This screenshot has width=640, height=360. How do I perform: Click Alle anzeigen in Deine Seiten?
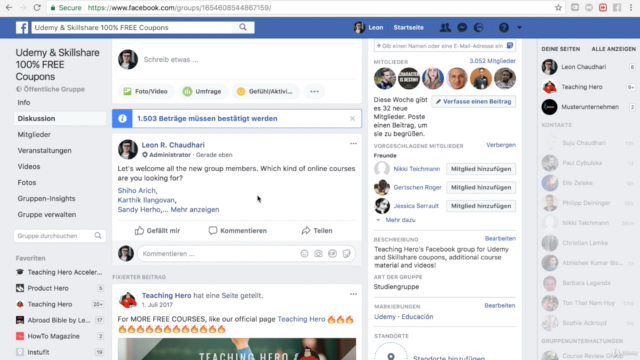[613, 49]
